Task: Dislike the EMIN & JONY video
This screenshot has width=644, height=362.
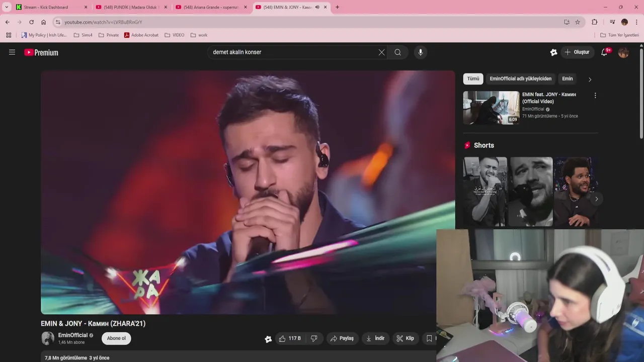Action: (314, 338)
